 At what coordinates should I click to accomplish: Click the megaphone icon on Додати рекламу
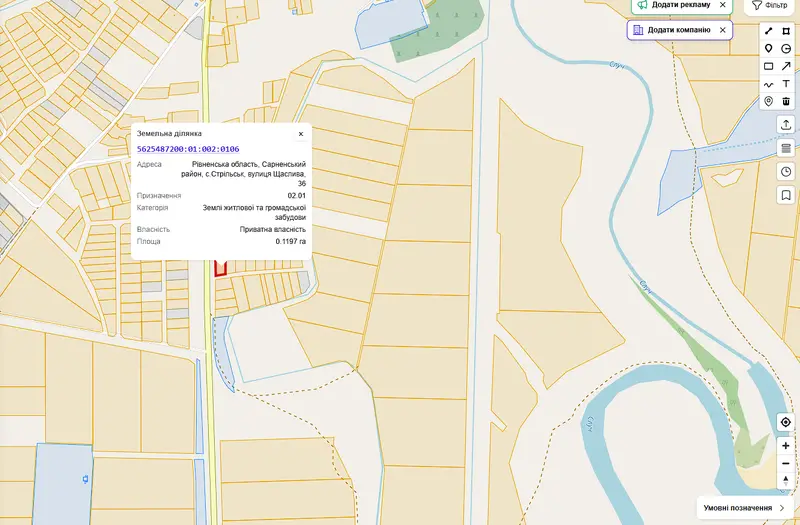(x=642, y=5)
